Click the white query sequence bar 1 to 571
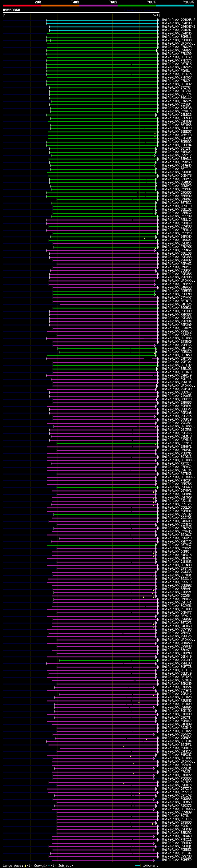Screen dimensions: 197x868 pos(81,13)
